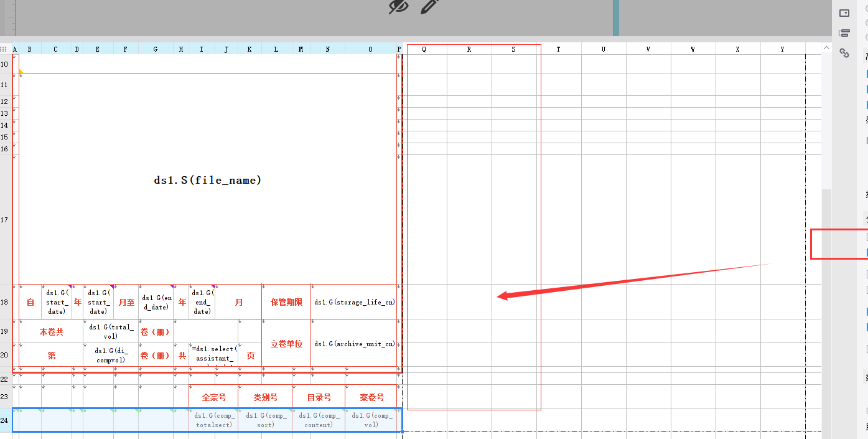Select column L header
This screenshot has width=868, height=439.
pyautogui.click(x=276, y=49)
